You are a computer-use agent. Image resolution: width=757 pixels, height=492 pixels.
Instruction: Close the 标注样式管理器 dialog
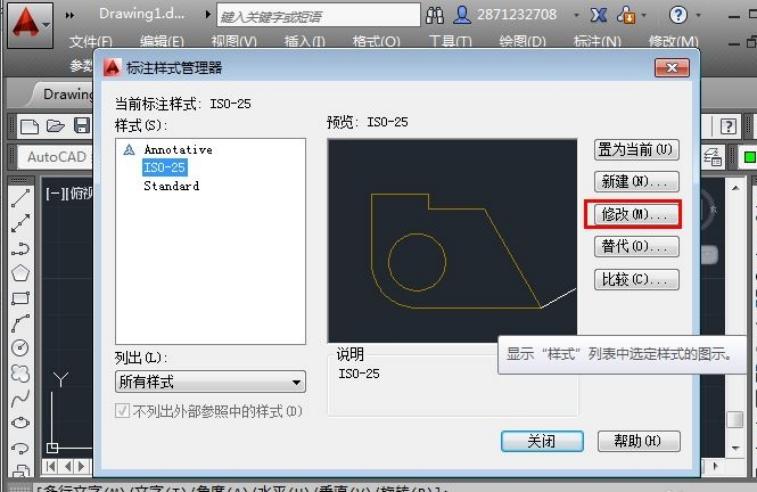coord(672,68)
